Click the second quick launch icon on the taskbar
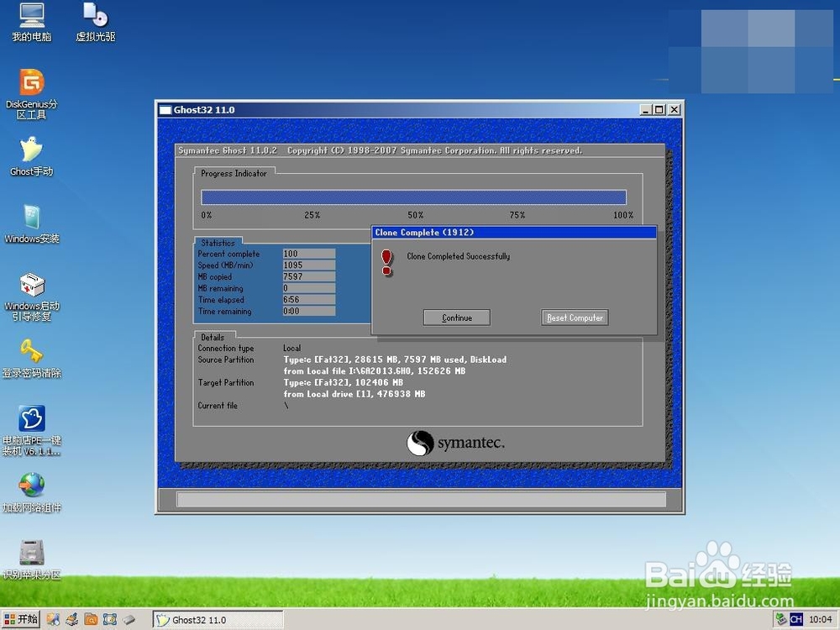This screenshot has width=840, height=630. tap(71, 620)
